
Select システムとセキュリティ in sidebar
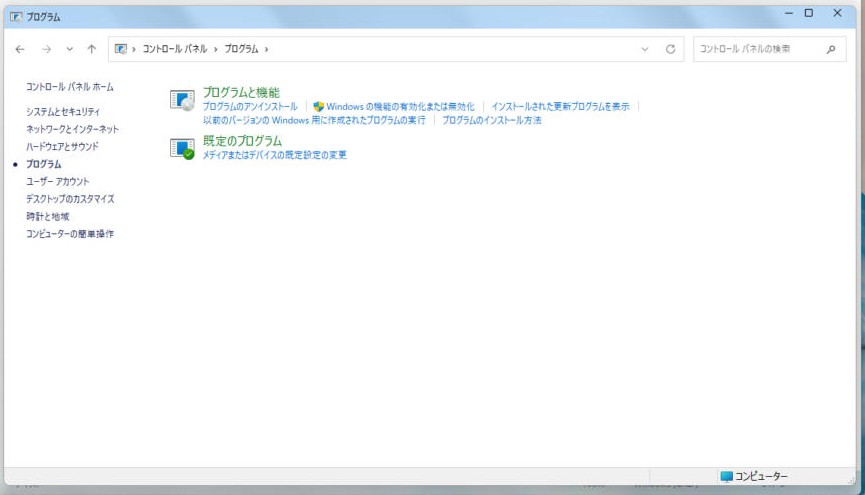pyautogui.click(x=63, y=111)
